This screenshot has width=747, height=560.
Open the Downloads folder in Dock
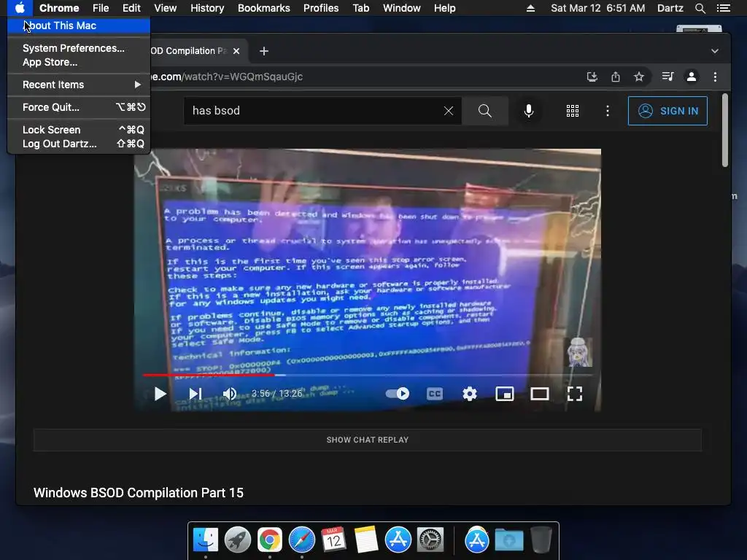point(508,540)
